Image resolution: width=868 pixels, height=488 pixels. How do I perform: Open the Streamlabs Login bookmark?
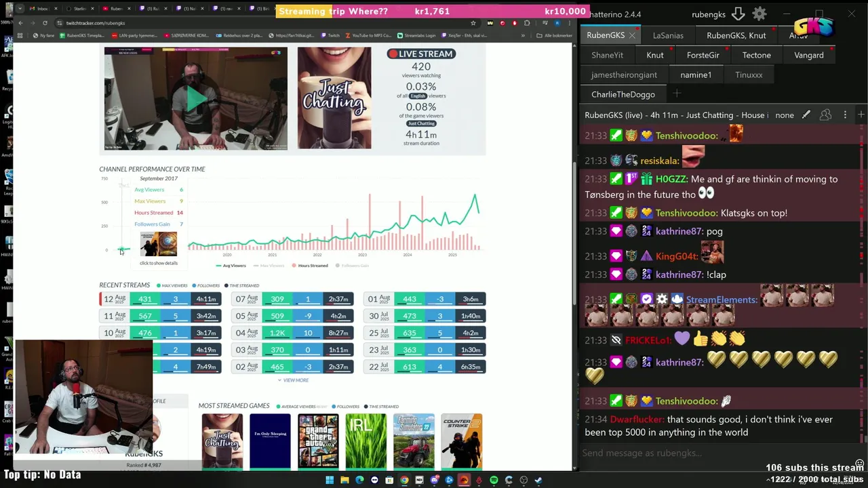416,35
